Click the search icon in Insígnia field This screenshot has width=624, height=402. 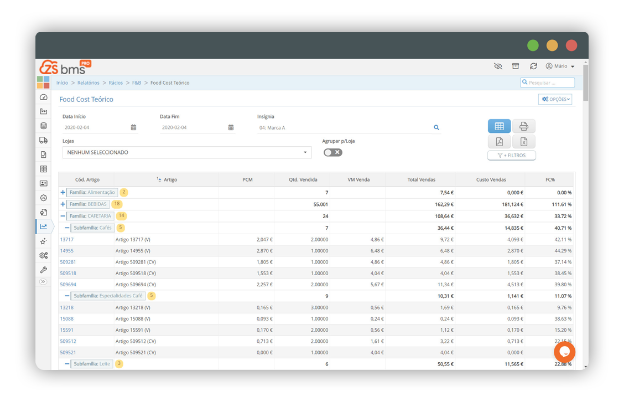coord(436,128)
